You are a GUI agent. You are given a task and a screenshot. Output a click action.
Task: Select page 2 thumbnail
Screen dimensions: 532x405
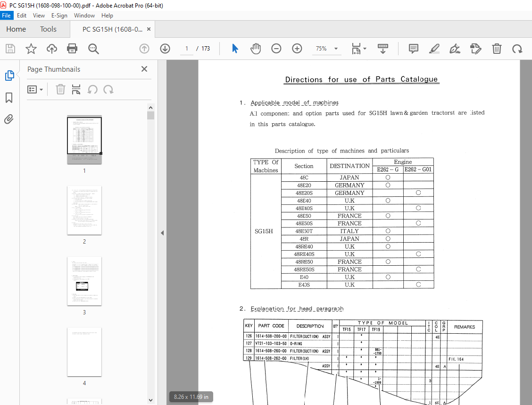point(84,210)
